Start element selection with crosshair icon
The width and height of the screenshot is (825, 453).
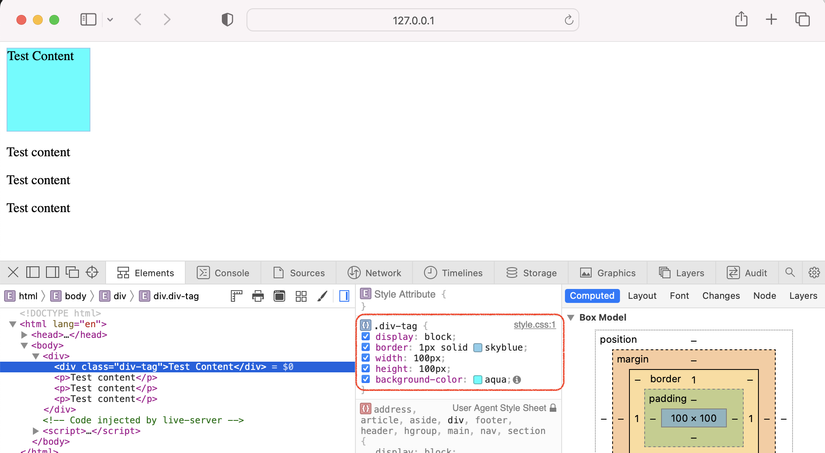pos(92,272)
